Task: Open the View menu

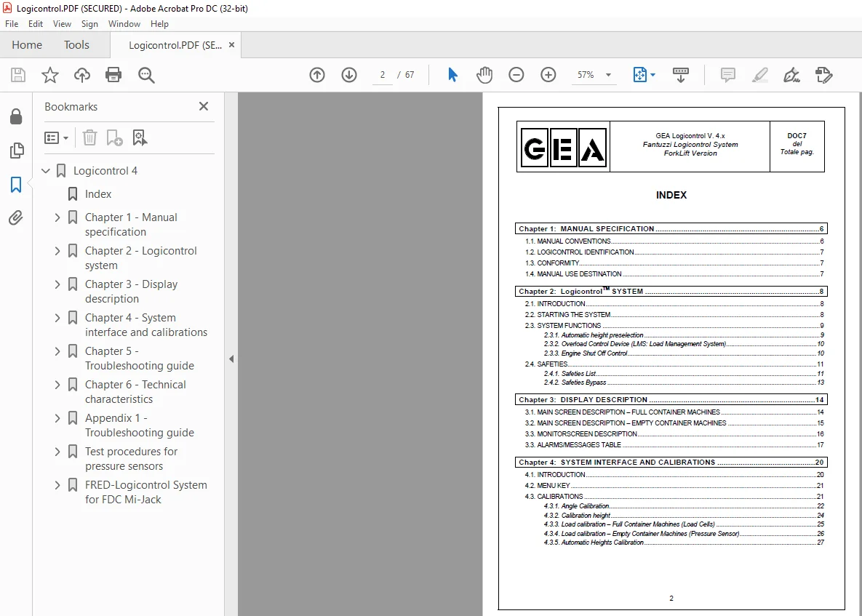Action: pos(62,23)
